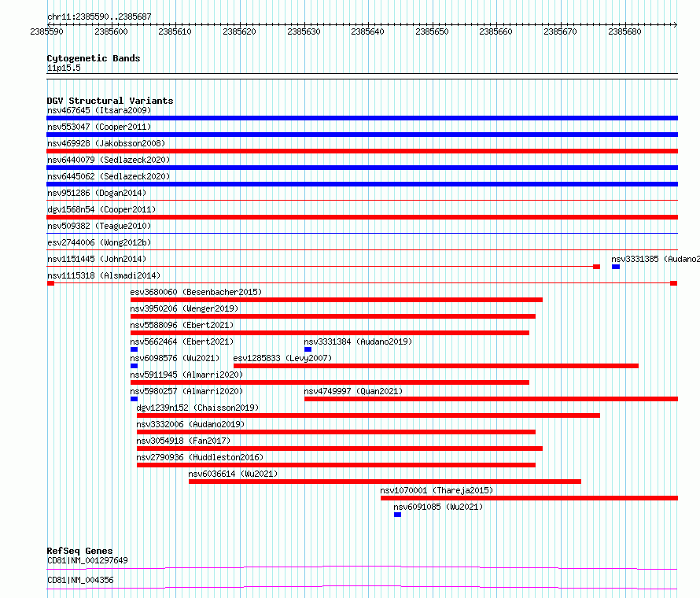Select nsv3331385 Audano variant label

click(x=655, y=259)
